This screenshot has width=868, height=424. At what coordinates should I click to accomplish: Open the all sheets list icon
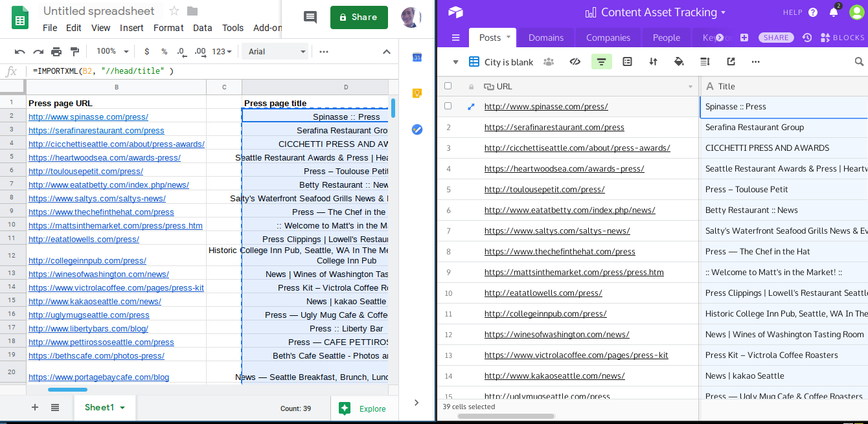point(55,407)
